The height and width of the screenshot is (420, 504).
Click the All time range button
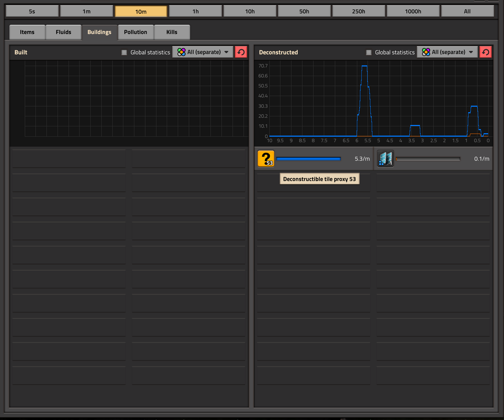click(x=467, y=11)
